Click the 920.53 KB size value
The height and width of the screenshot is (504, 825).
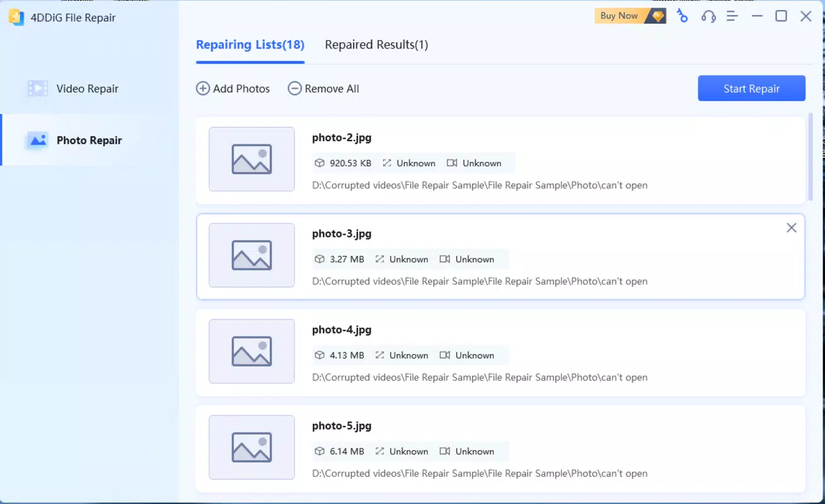pos(350,163)
